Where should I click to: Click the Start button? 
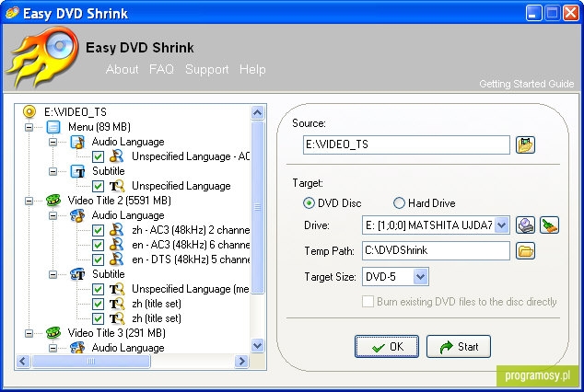point(458,347)
